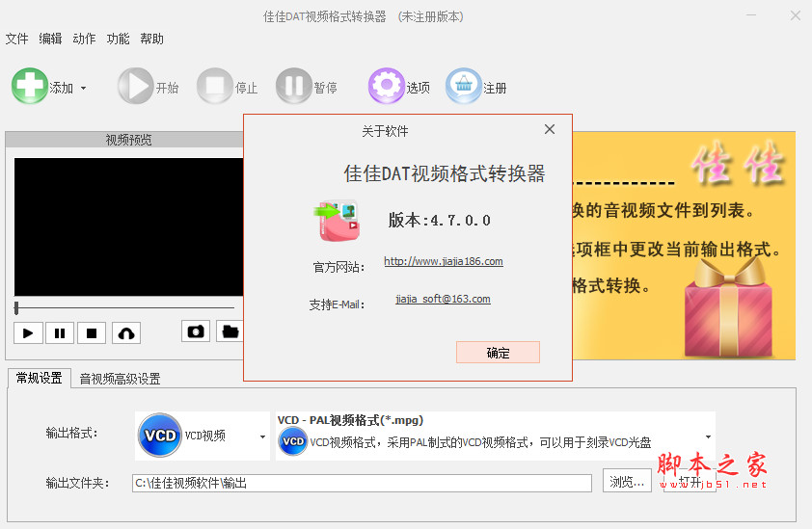Click the black video preview area
Viewport: 812px width, 529px height.
(128, 226)
